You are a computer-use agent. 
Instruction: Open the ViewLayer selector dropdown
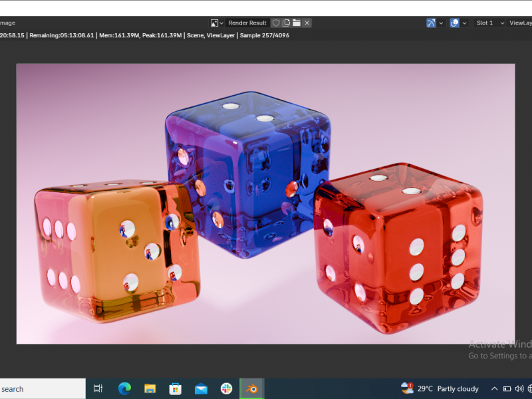point(520,23)
